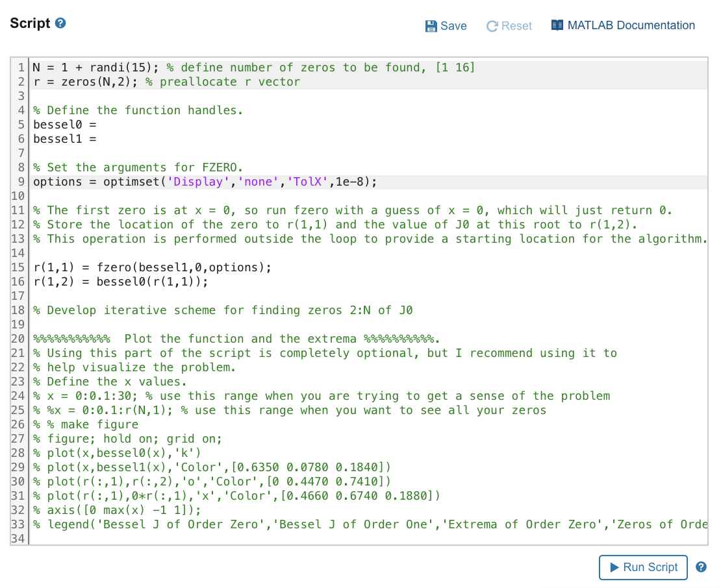Save the script using the Save button
721x588 pixels.
coord(446,26)
